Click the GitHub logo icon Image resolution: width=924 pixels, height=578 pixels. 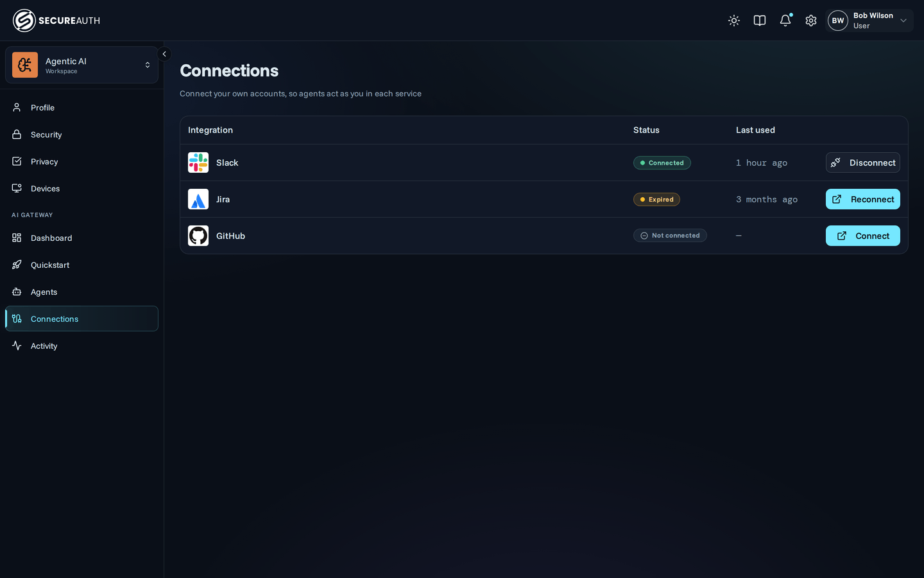point(198,236)
